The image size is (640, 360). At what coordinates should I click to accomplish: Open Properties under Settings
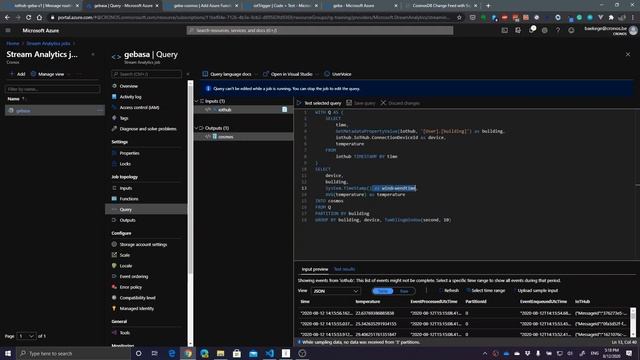(x=129, y=153)
